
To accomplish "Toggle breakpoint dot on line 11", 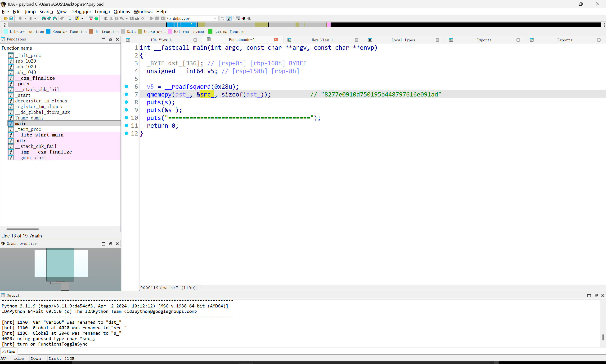I will pyautogui.click(x=126, y=125).
